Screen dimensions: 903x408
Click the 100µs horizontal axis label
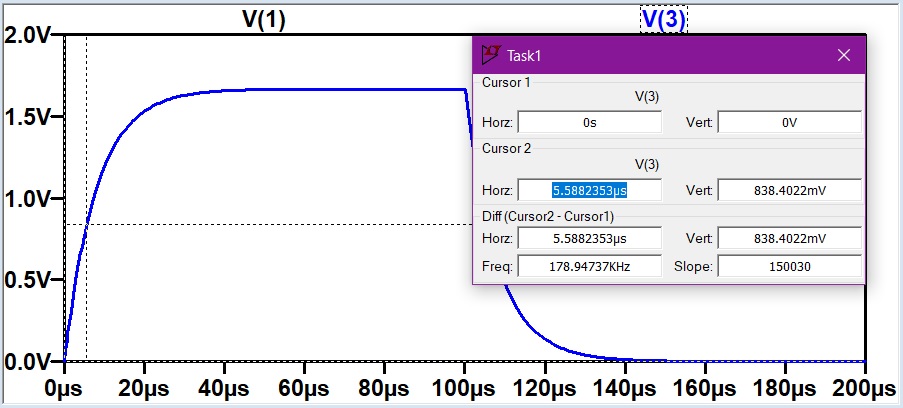pyautogui.click(x=464, y=388)
